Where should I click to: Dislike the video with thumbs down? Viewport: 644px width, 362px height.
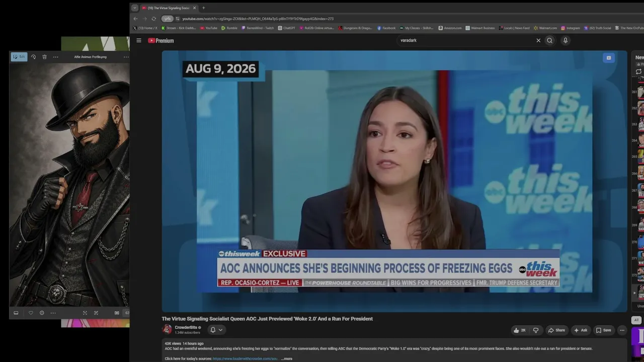(x=535, y=330)
